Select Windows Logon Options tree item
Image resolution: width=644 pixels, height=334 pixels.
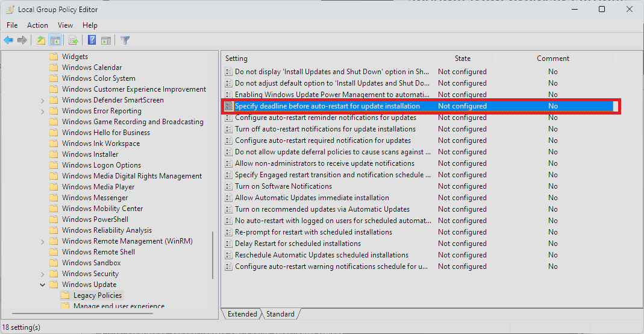pos(101,165)
